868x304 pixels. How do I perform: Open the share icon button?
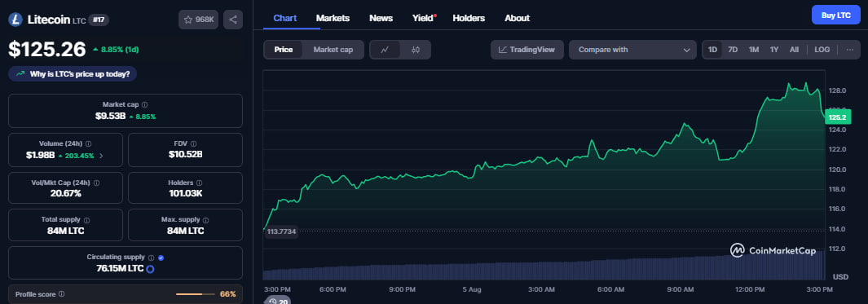pos(233,20)
